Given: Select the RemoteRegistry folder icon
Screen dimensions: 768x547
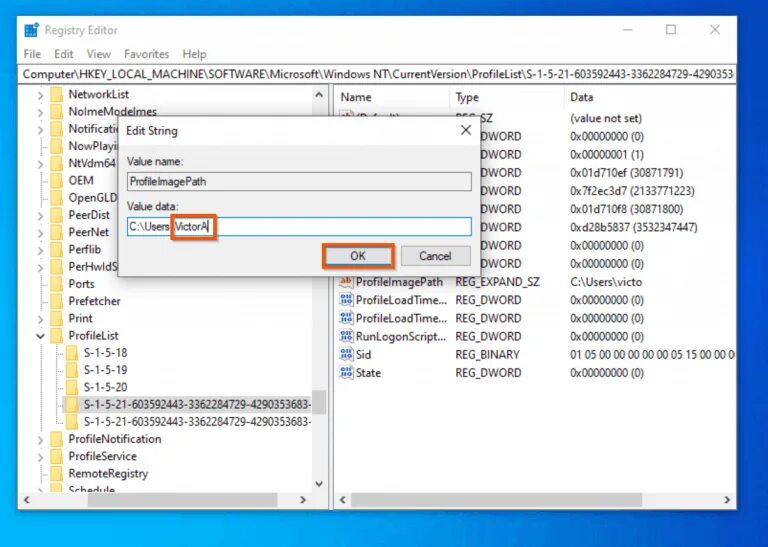Looking at the screenshot, I should click(x=57, y=473).
